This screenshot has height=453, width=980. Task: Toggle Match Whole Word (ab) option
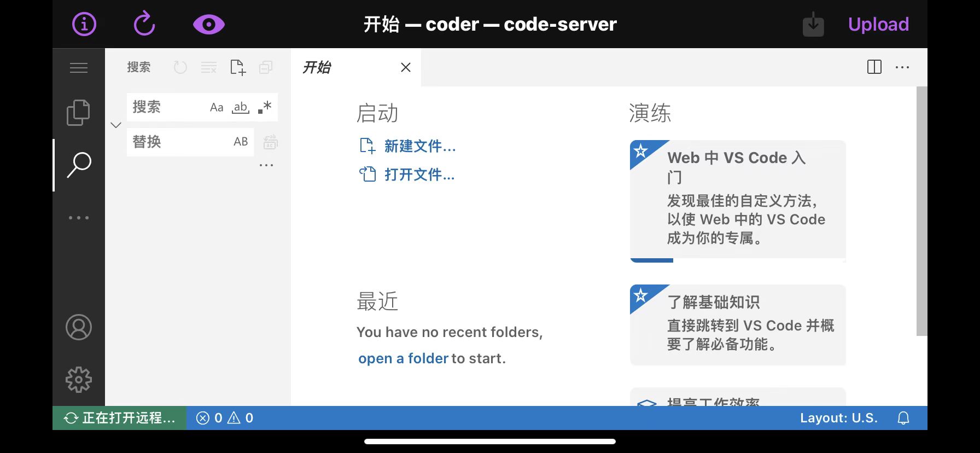(241, 107)
